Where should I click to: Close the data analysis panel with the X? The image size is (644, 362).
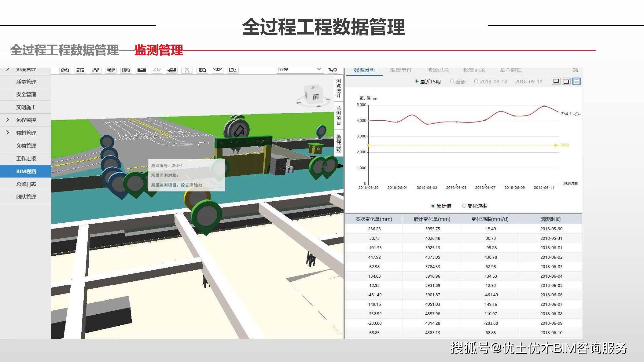click(x=575, y=70)
